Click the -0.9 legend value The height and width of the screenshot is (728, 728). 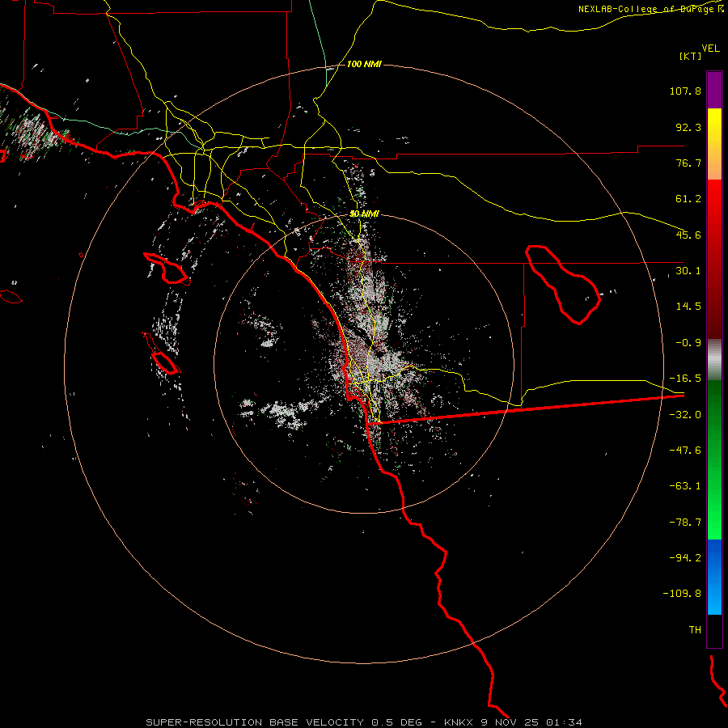[688, 343]
